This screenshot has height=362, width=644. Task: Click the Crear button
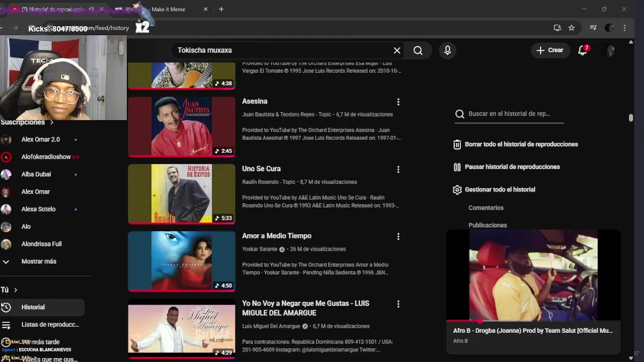pos(550,50)
